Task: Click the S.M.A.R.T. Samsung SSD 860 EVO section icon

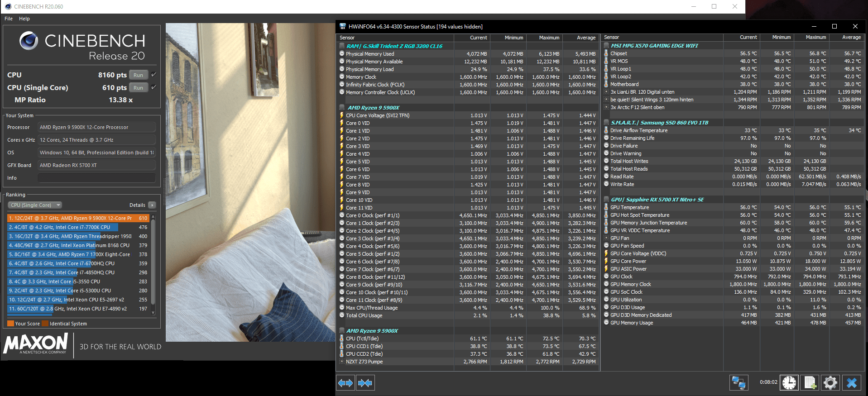Action: pos(606,123)
